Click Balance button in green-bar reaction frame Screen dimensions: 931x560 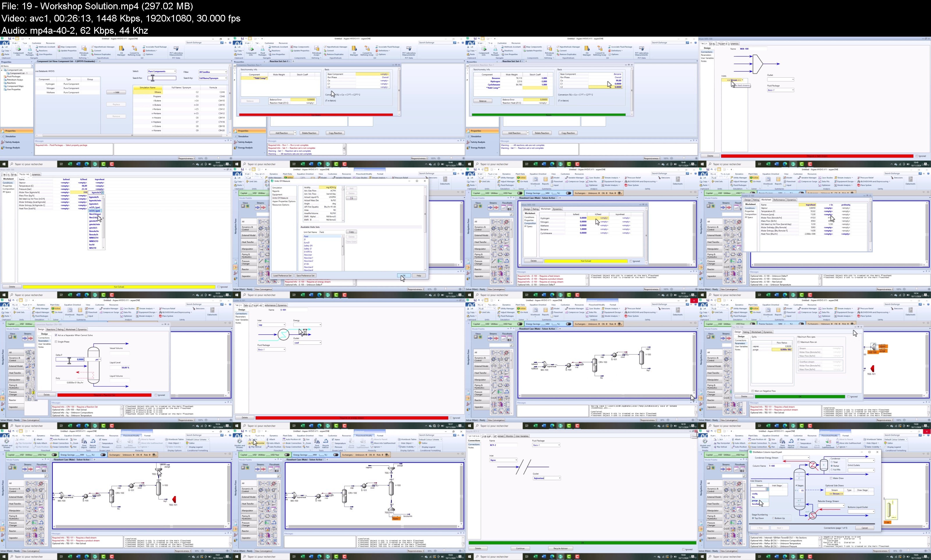tap(482, 101)
